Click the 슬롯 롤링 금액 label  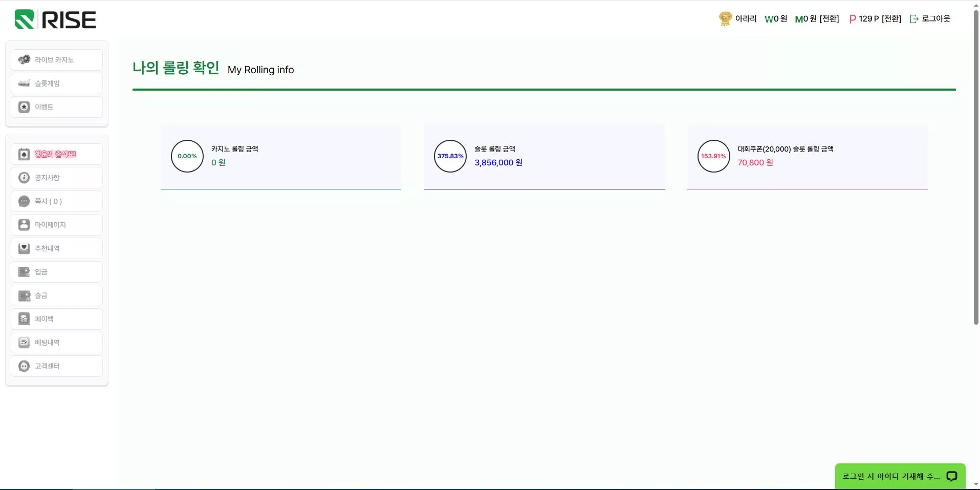coord(495,149)
